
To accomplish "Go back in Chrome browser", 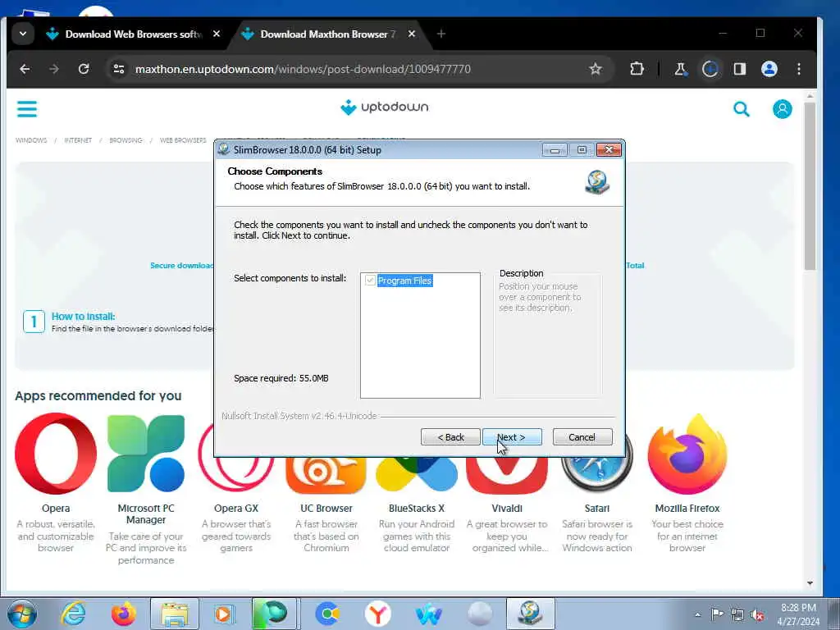I will pyautogui.click(x=25, y=69).
